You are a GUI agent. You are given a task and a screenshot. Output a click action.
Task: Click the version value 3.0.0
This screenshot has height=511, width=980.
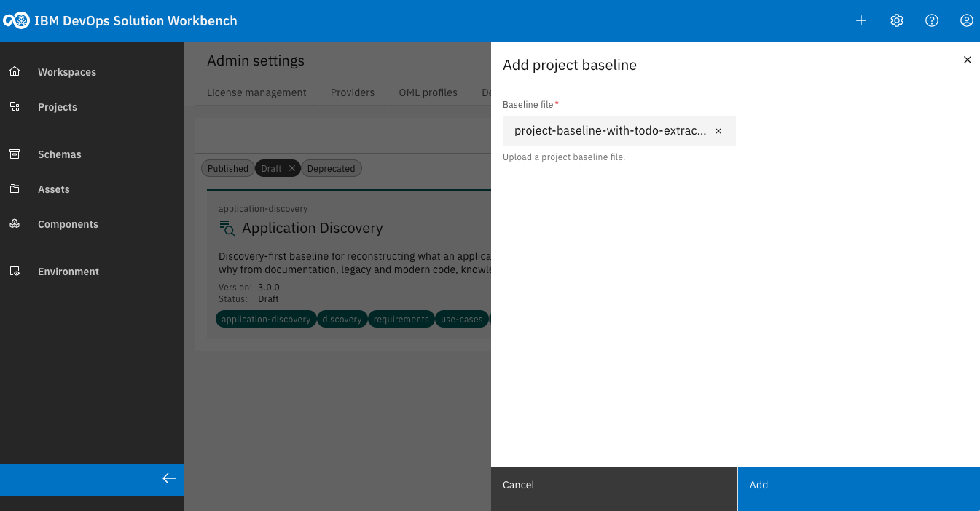(x=269, y=288)
